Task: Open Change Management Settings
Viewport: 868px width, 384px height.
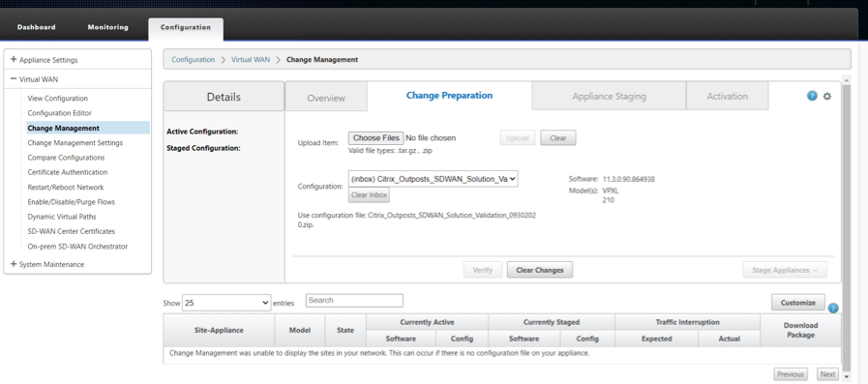Action: [75, 143]
